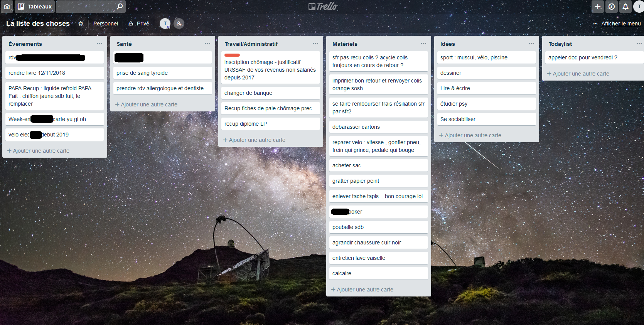Rename board title La liste des choses
Screen dimensions: 644x325
(x=38, y=24)
